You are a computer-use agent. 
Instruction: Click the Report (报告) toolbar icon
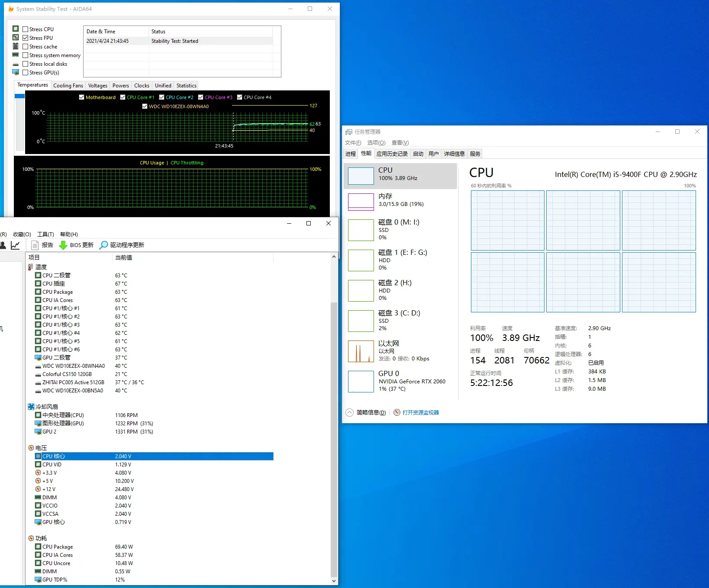(x=35, y=245)
